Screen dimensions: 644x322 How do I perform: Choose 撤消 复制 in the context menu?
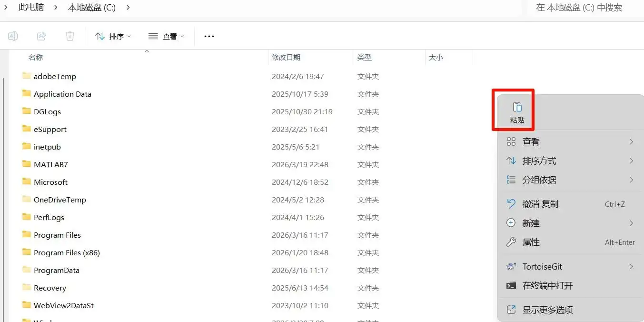tap(570, 204)
